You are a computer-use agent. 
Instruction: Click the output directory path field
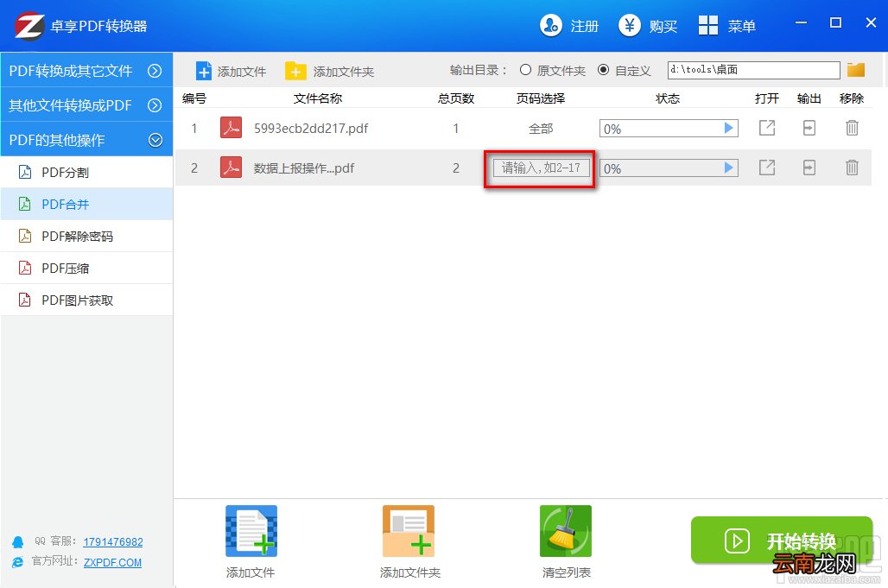(753, 70)
